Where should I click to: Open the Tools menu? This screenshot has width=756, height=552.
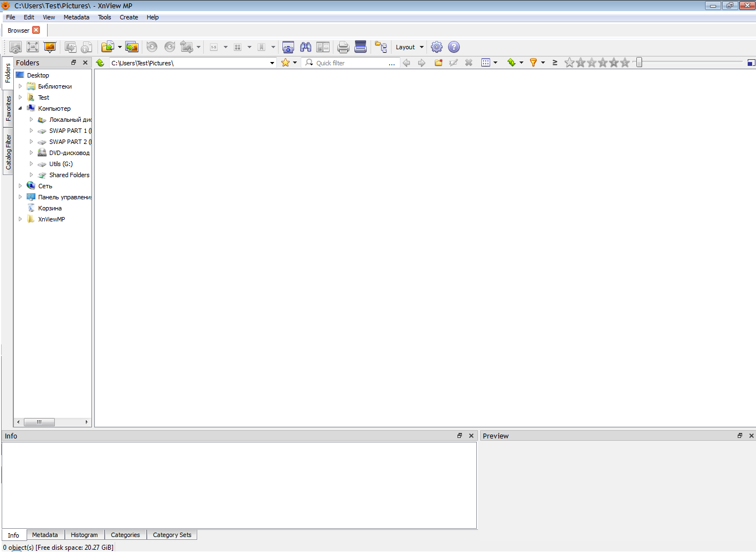pyautogui.click(x=105, y=17)
